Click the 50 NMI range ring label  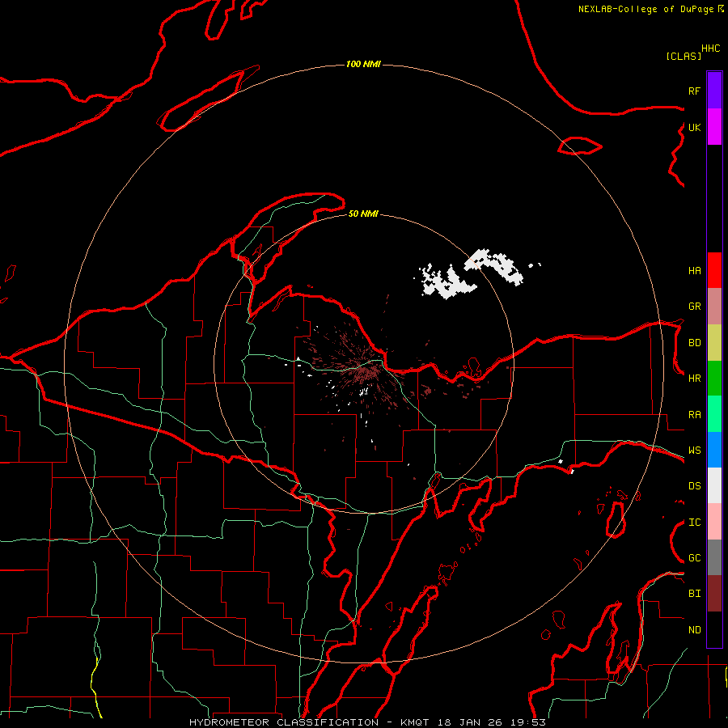pos(363,214)
